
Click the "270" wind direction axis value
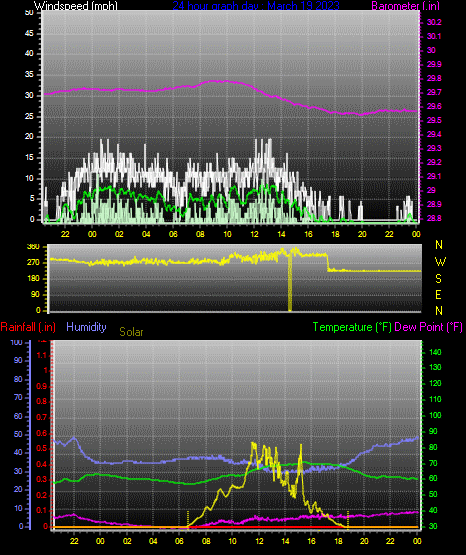(x=33, y=263)
